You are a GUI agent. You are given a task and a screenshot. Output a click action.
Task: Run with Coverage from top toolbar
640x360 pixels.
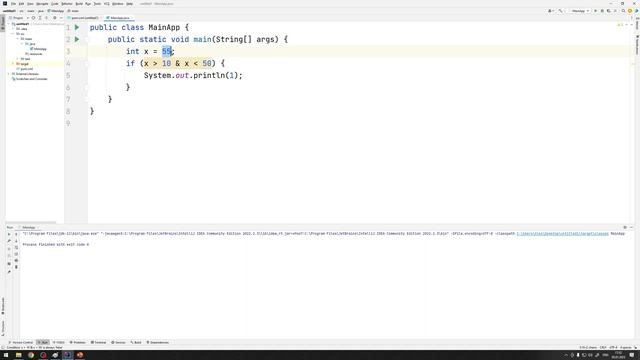pos(609,11)
